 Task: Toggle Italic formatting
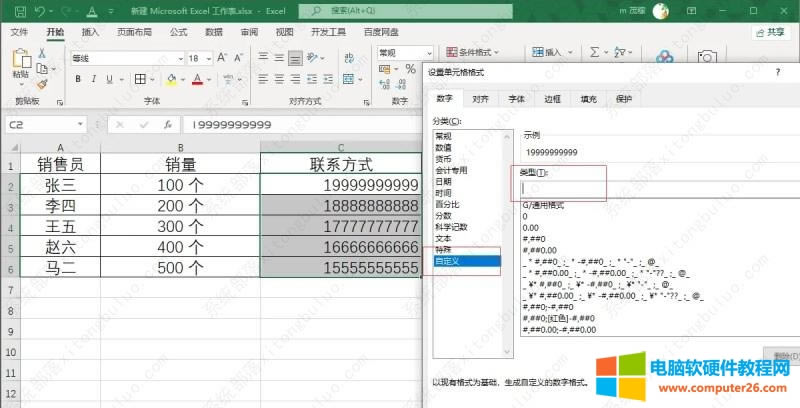[93, 80]
